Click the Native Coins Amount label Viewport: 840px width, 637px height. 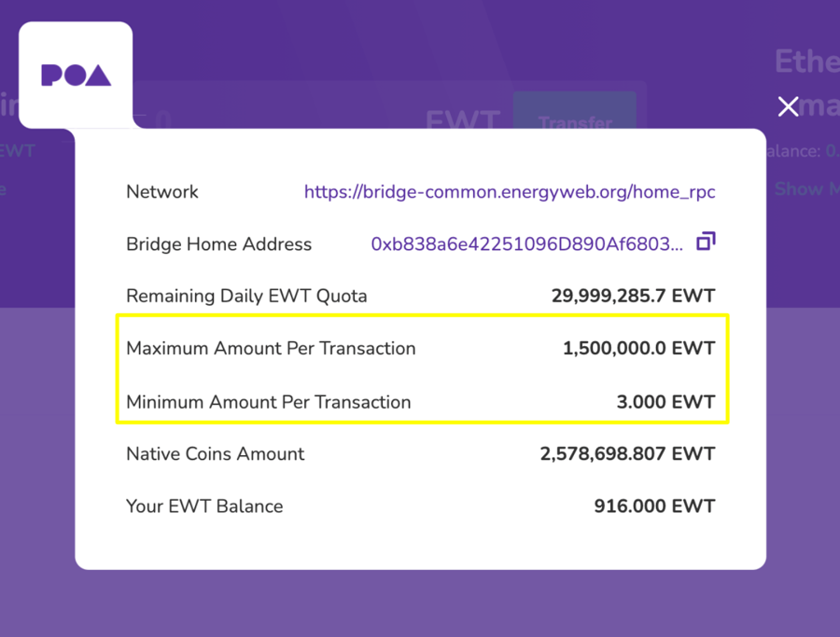point(215,454)
